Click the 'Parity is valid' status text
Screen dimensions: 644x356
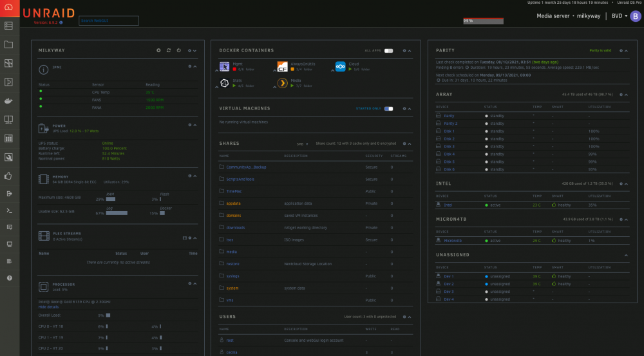pyautogui.click(x=600, y=50)
